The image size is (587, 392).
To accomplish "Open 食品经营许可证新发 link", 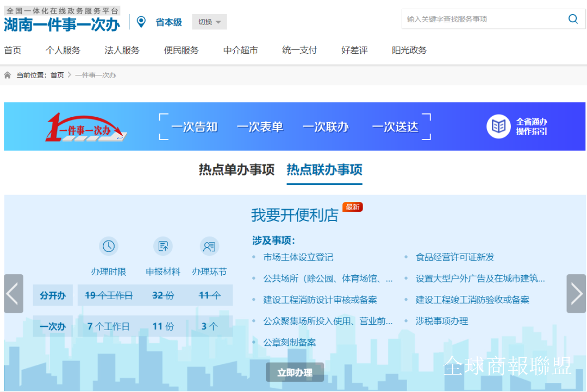I will [455, 257].
